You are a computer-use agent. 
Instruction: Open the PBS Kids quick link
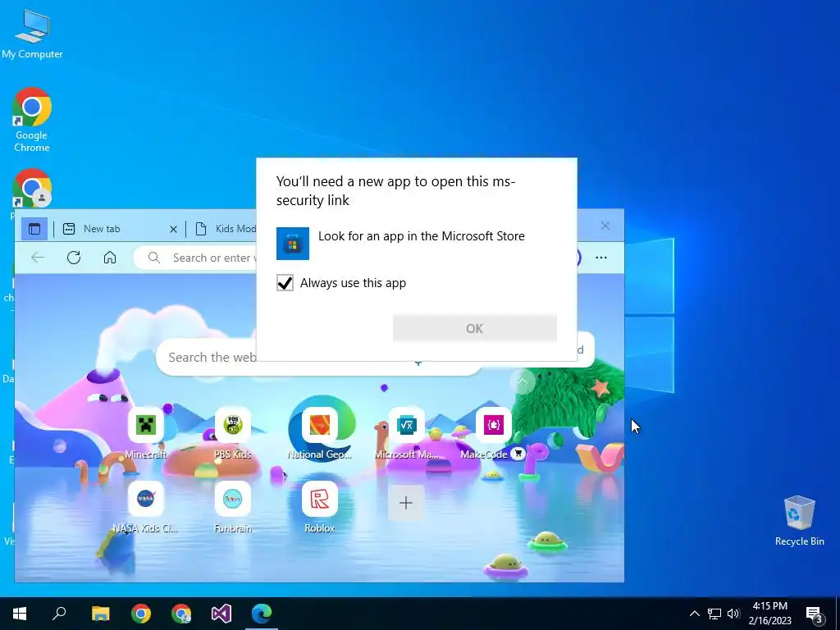click(x=232, y=434)
